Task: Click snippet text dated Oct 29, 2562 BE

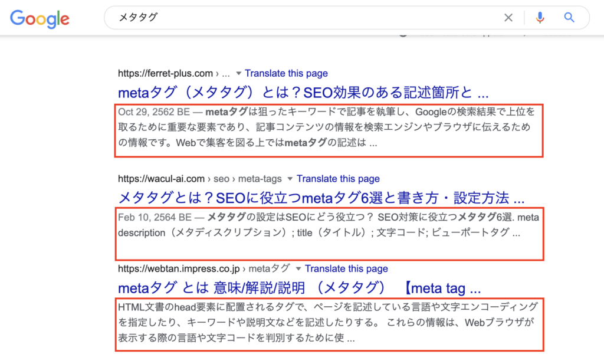Action: (326, 127)
